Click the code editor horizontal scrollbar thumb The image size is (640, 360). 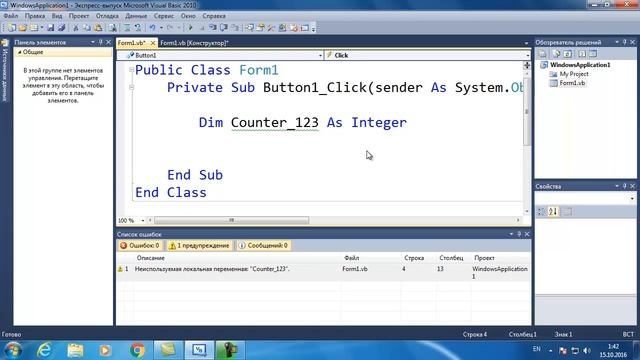(231, 220)
